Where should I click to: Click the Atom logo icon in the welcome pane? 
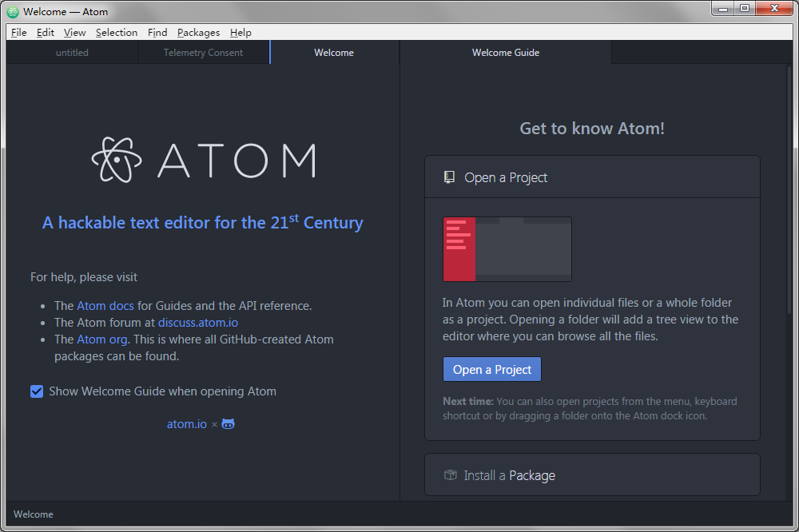[117, 160]
